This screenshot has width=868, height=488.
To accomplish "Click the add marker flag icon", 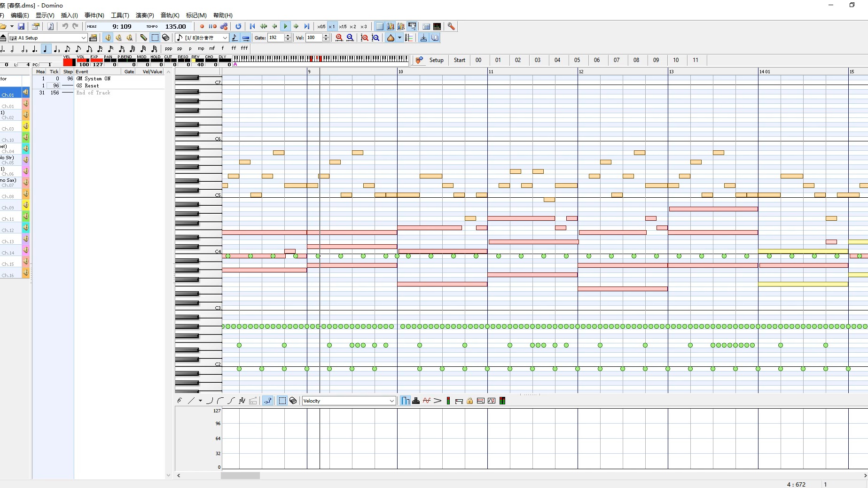I will coord(419,60).
